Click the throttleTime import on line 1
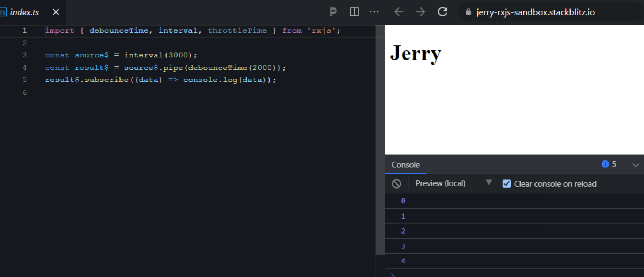This screenshot has height=277, width=644. pyautogui.click(x=237, y=31)
